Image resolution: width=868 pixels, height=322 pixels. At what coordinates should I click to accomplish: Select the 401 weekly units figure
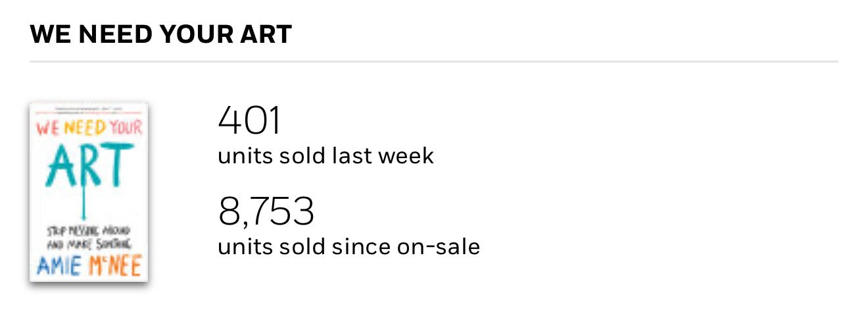point(249,121)
